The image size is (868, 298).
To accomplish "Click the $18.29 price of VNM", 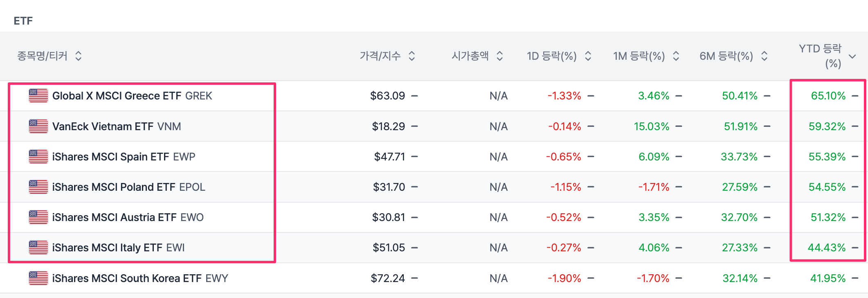I will click(388, 126).
